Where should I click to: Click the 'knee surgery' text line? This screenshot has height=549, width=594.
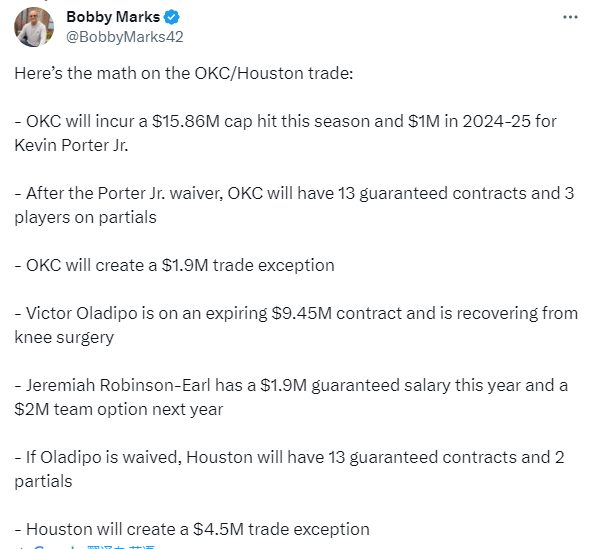64,337
